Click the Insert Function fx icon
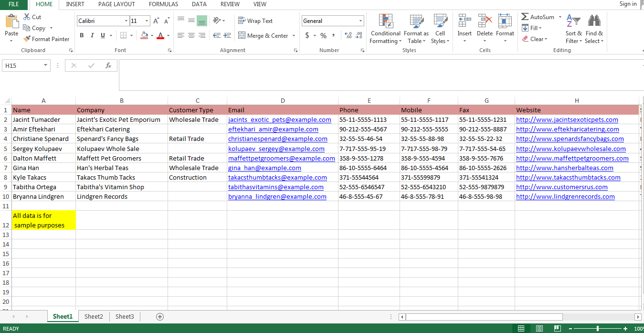This screenshot has height=333, width=644. point(108,65)
